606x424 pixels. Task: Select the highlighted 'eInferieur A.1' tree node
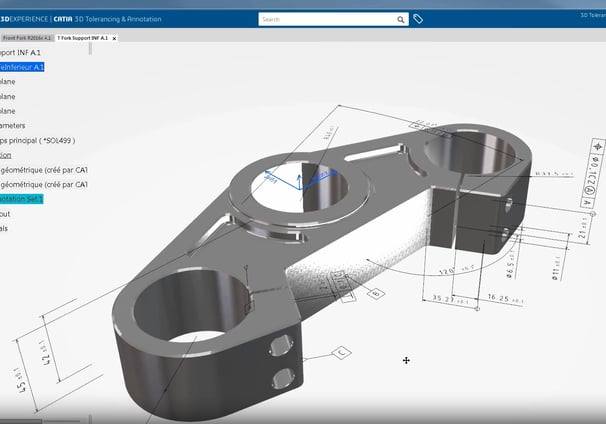[22, 67]
